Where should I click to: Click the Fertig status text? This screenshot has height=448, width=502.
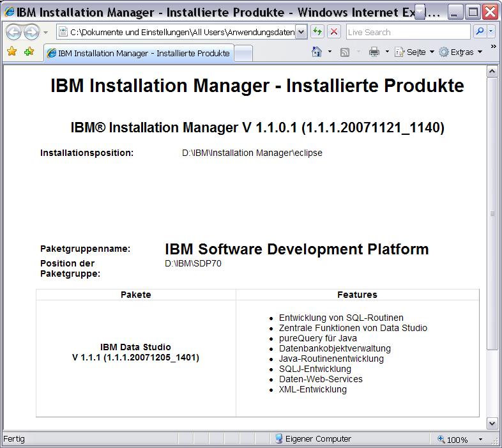point(14,438)
